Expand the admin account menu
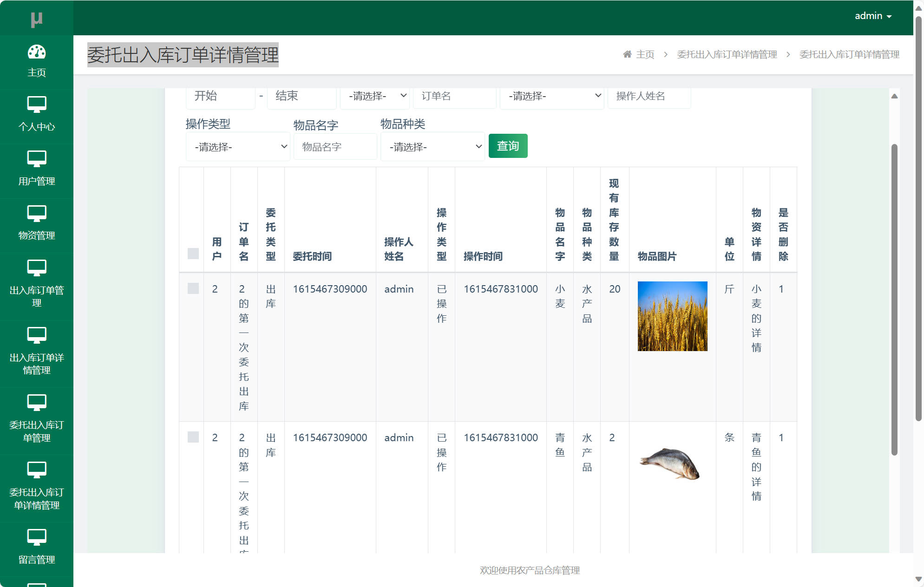Image resolution: width=924 pixels, height=587 pixels. tap(873, 15)
